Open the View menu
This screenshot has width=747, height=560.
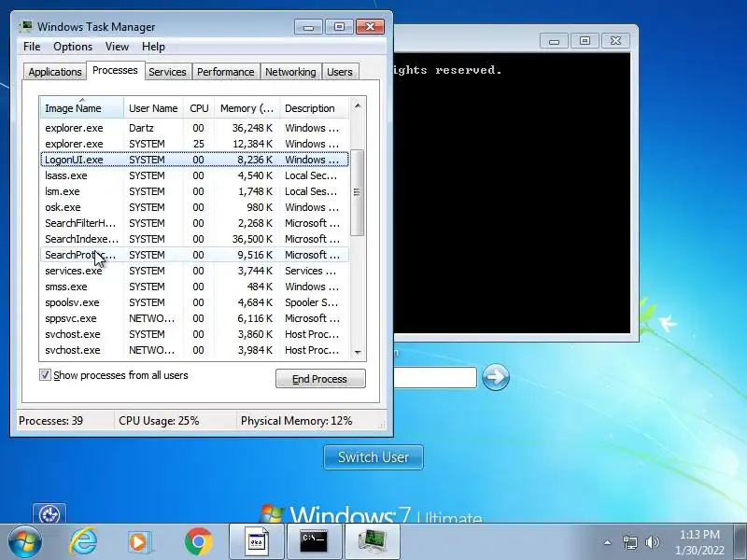118,47
